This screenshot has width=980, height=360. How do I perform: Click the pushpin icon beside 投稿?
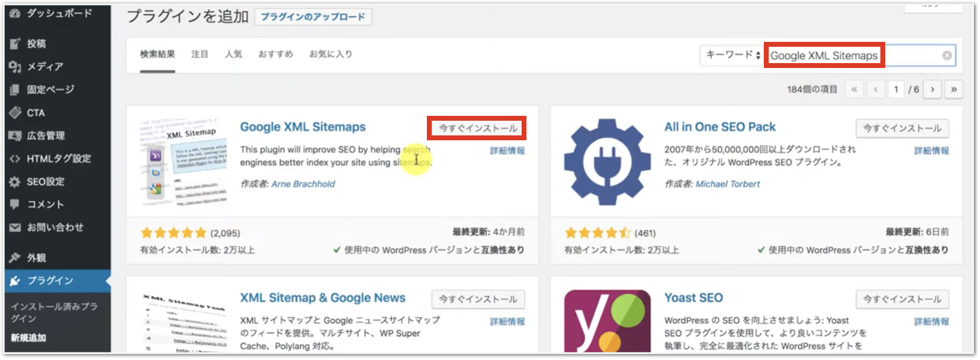pos(15,44)
